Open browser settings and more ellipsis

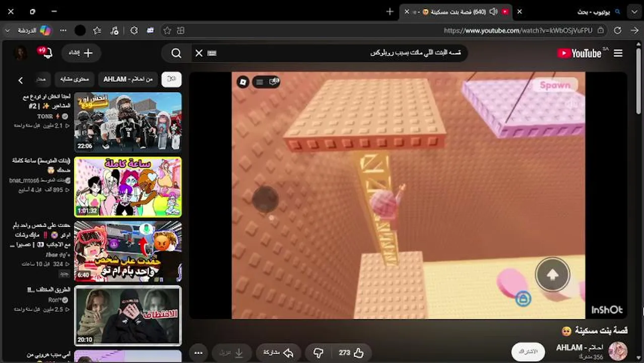click(63, 31)
